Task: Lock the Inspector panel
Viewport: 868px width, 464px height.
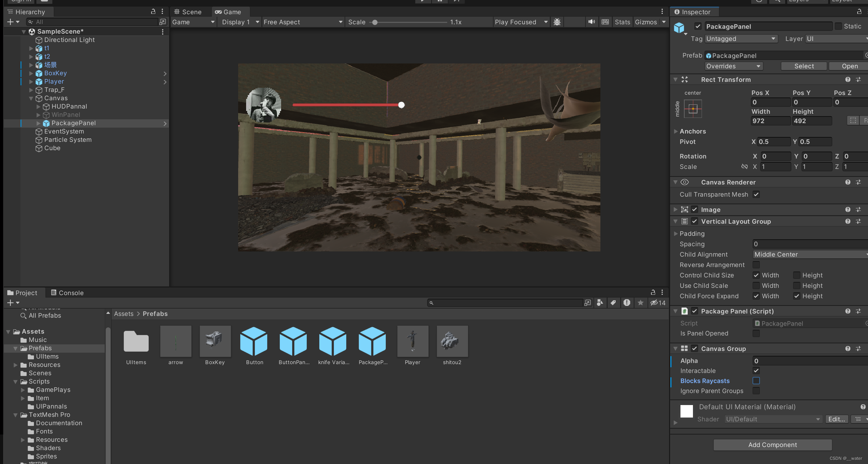Action: 859,12
